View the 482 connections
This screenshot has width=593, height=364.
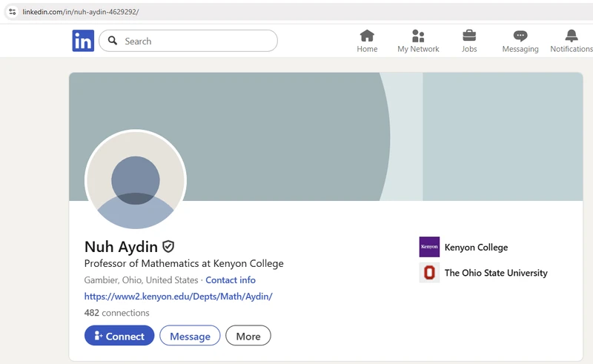click(x=117, y=313)
